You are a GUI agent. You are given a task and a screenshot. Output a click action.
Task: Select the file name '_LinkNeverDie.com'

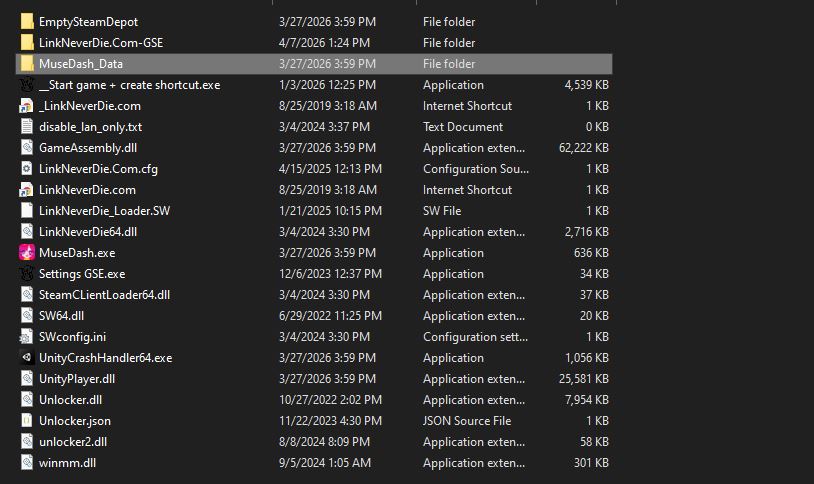pos(90,106)
